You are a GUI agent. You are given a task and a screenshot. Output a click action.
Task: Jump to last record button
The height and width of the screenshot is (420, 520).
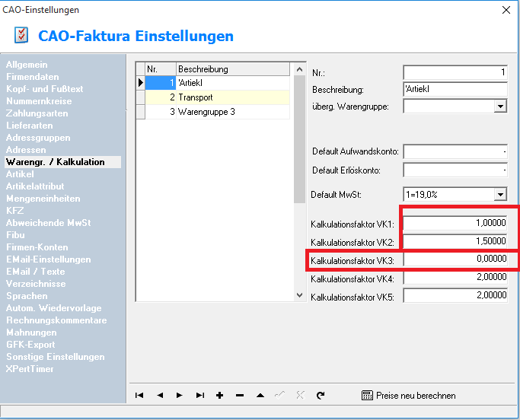(x=200, y=395)
